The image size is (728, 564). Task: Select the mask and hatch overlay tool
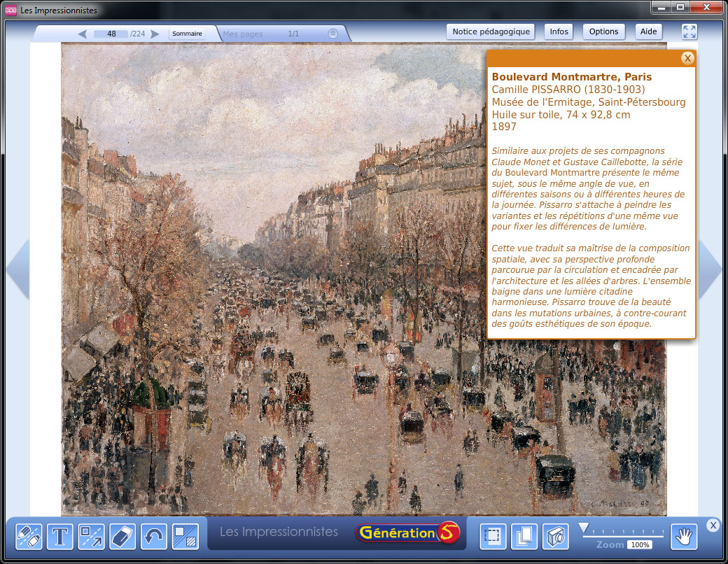point(185,537)
